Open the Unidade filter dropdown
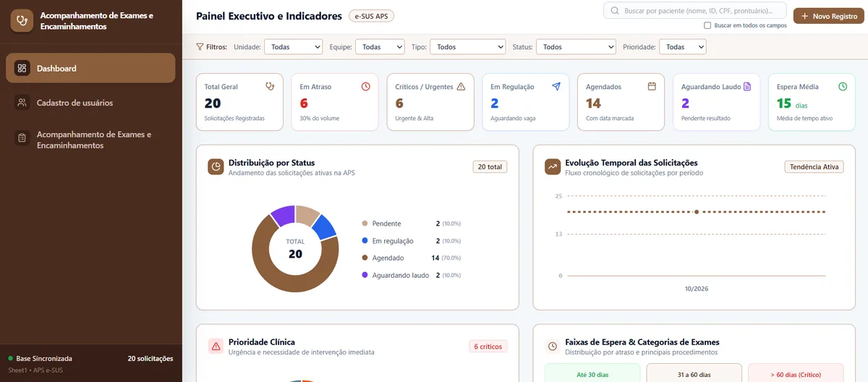 [x=293, y=47]
